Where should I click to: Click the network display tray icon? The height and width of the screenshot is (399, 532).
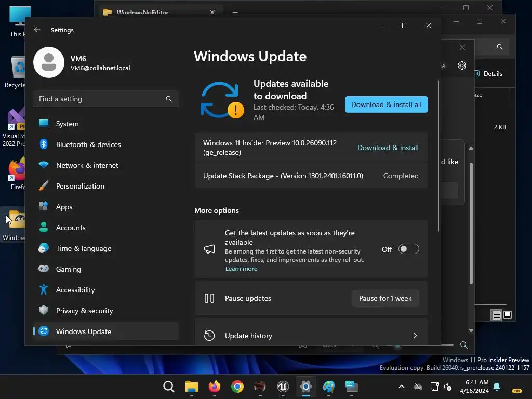(434, 387)
